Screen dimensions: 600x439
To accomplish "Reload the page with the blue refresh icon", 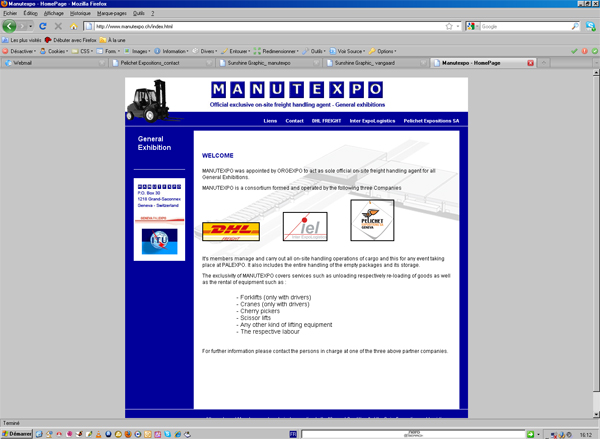I will [x=43, y=26].
